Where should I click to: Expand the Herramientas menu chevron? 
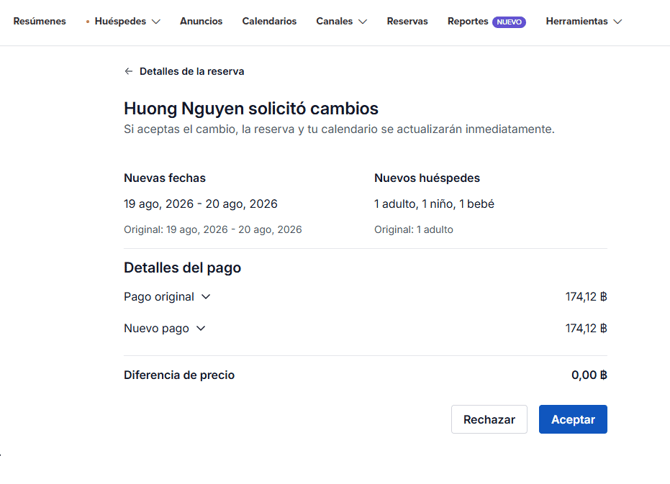tap(617, 22)
